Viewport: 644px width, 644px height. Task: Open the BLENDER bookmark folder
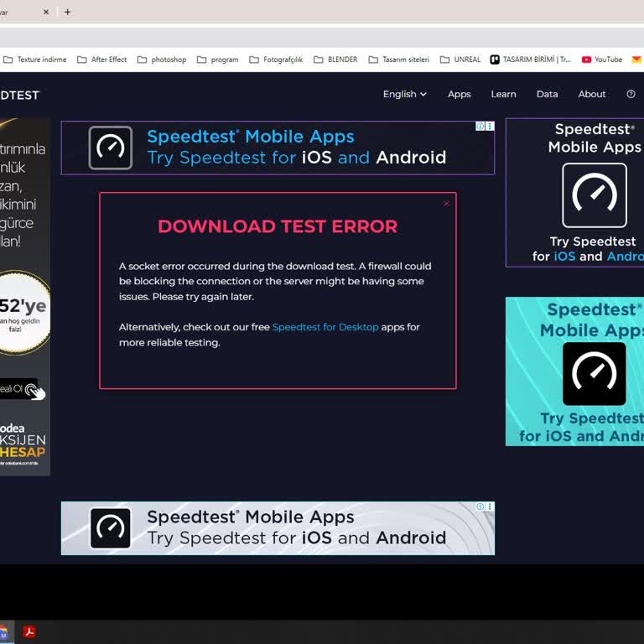pos(335,60)
